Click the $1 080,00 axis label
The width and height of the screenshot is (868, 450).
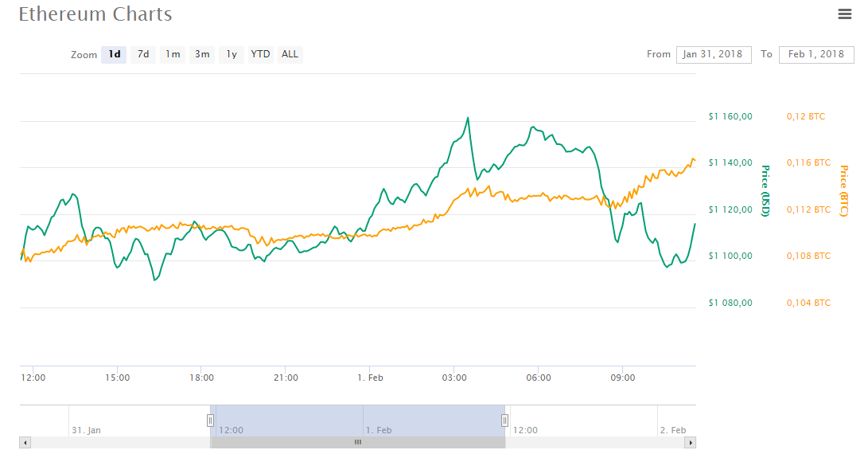(x=730, y=303)
